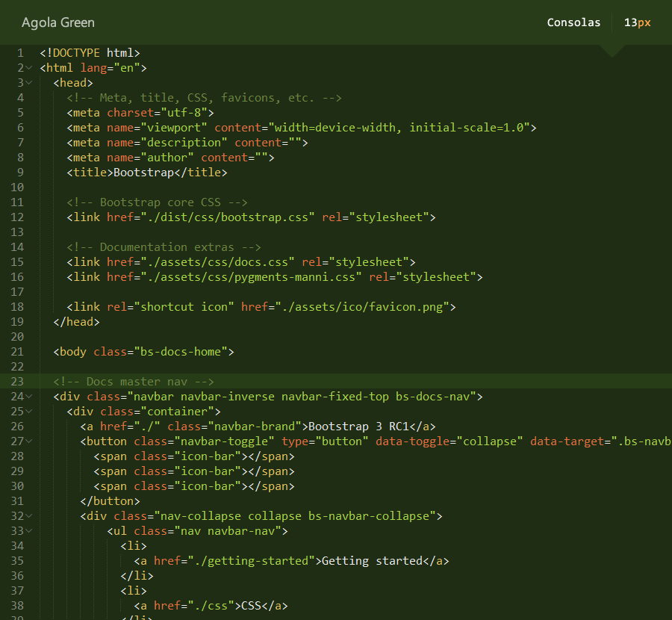The height and width of the screenshot is (620, 672).
Task: Click the "nav navbar-nav" class value
Action: [228, 531]
